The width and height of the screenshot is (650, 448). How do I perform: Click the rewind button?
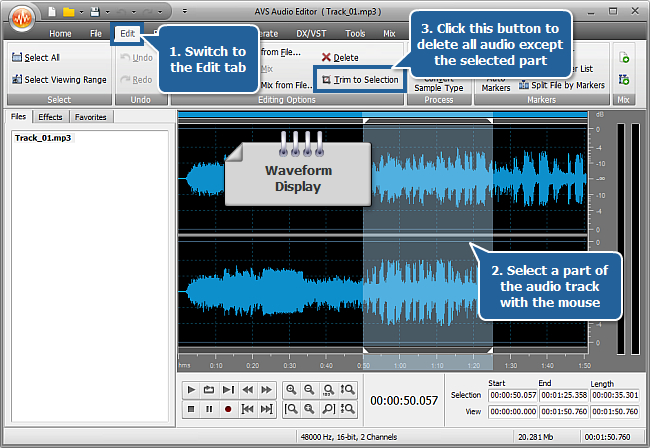tap(247, 390)
